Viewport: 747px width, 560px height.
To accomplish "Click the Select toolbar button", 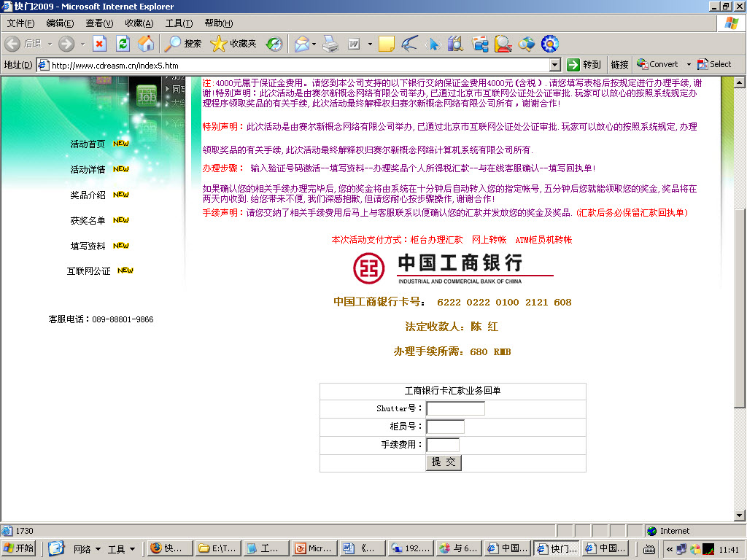I will [714, 64].
